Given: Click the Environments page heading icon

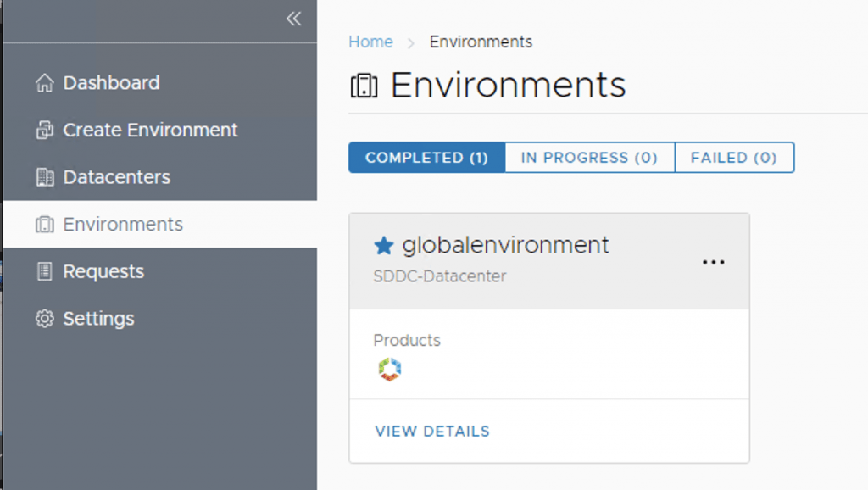Looking at the screenshot, I should click(364, 86).
